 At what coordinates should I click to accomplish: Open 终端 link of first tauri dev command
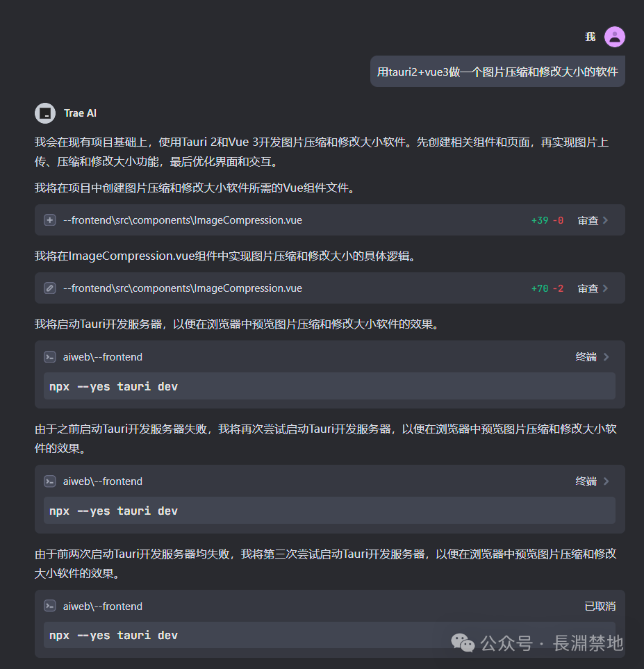[586, 357]
